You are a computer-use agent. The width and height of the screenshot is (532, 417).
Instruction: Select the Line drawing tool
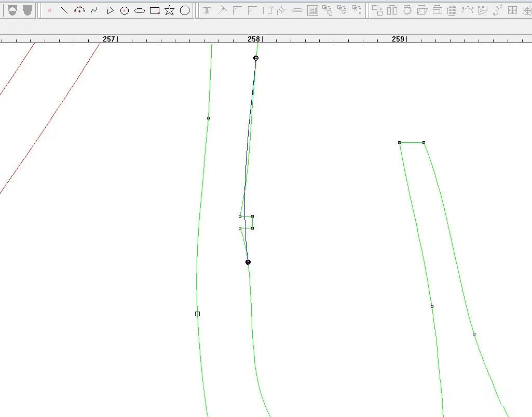coord(64,10)
